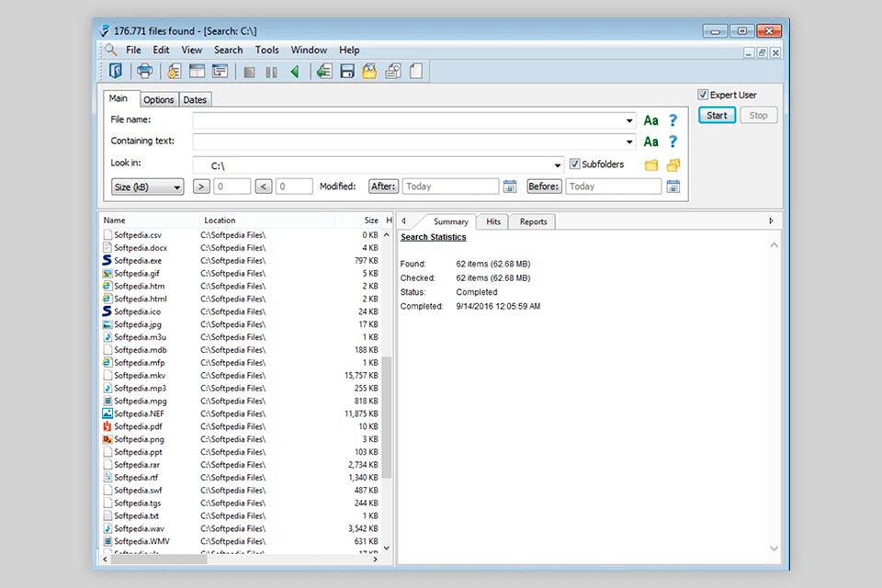Click Softpedia.exe file icon
The height and width of the screenshot is (588, 882).
pos(107,260)
